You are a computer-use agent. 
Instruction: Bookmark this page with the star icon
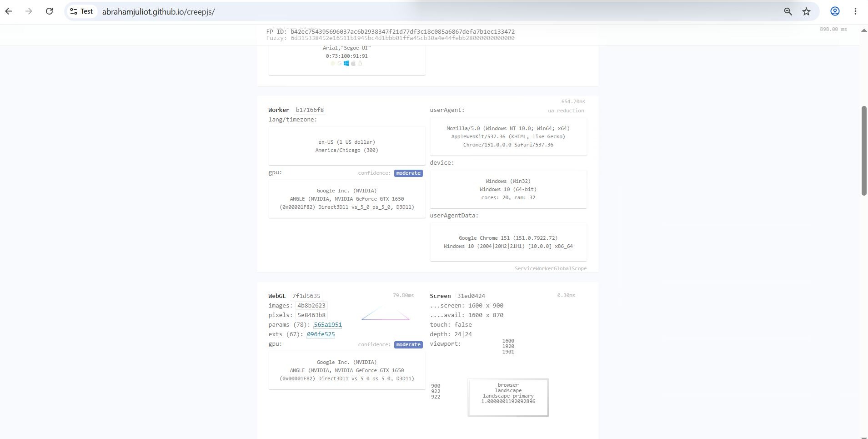pyautogui.click(x=807, y=11)
